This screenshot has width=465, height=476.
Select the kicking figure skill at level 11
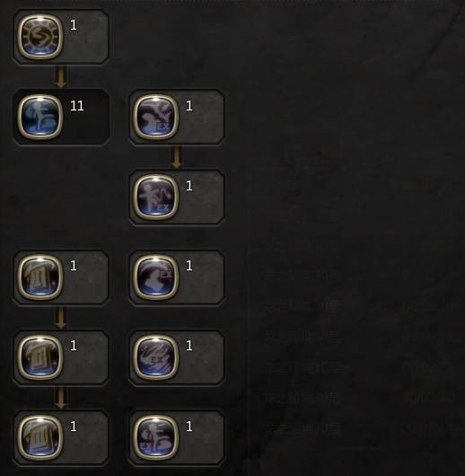pos(40,117)
